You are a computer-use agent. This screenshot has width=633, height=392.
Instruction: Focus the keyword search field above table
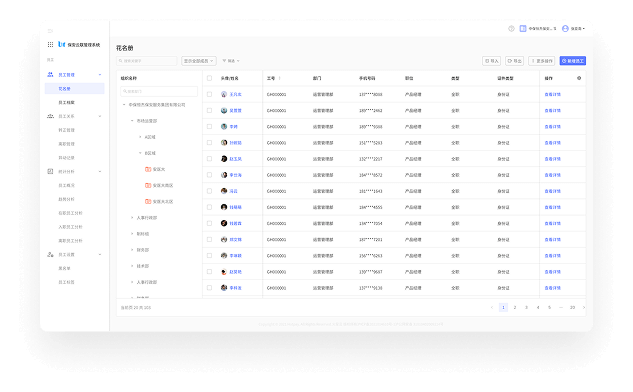click(147, 61)
